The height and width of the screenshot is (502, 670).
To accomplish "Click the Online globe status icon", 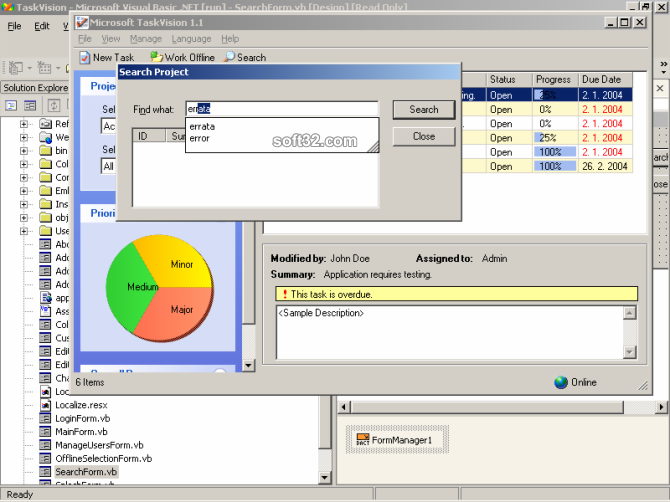I will coord(561,382).
